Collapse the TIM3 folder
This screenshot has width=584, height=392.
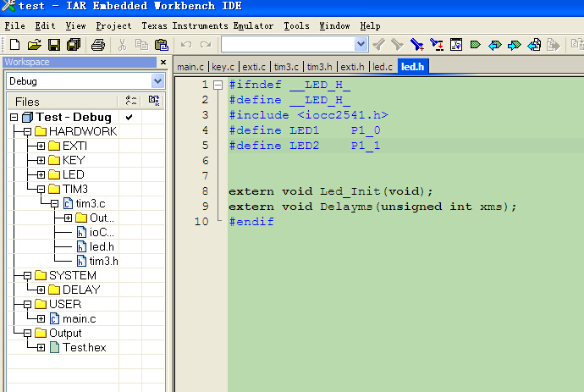click(x=41, y=190)
